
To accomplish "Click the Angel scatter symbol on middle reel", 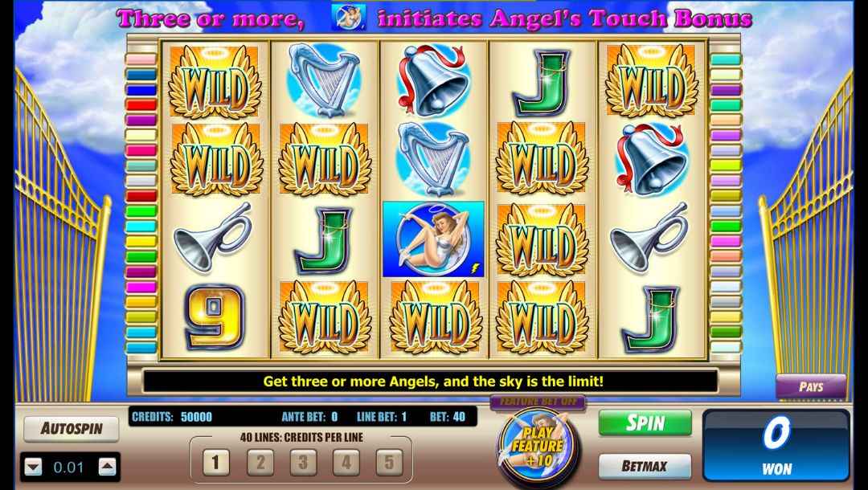I will click(433, 239).
